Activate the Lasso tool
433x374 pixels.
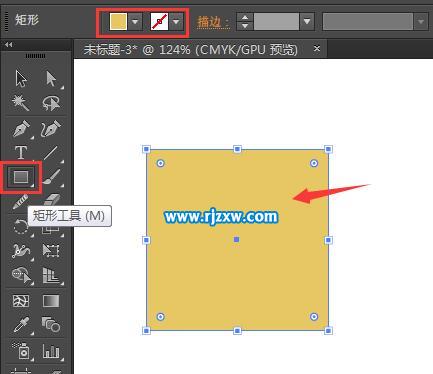(x=51, y=103)
